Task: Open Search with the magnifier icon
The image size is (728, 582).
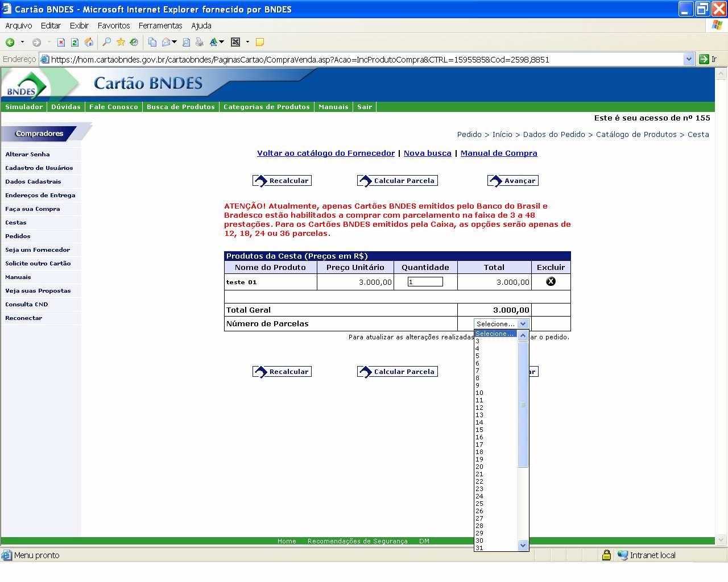Action: coord(106,42)
